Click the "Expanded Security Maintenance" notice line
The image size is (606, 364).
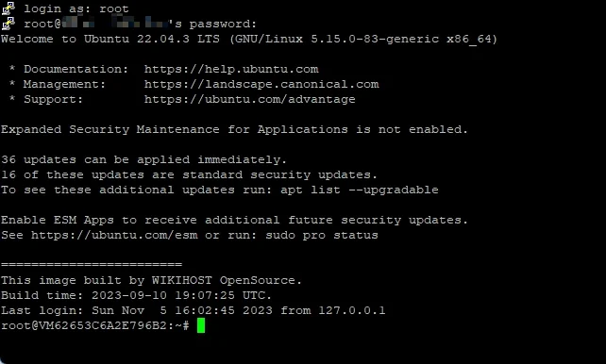coord(234,129)
